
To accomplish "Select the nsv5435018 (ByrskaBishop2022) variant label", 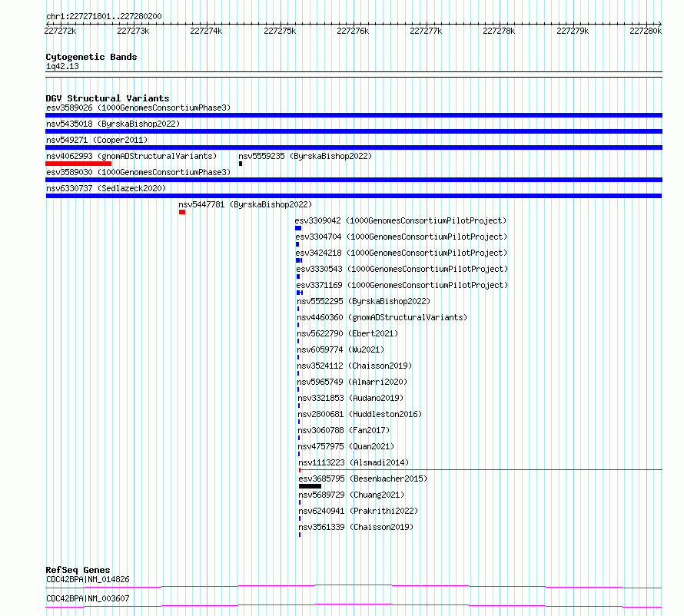I will tap(113, 124).
